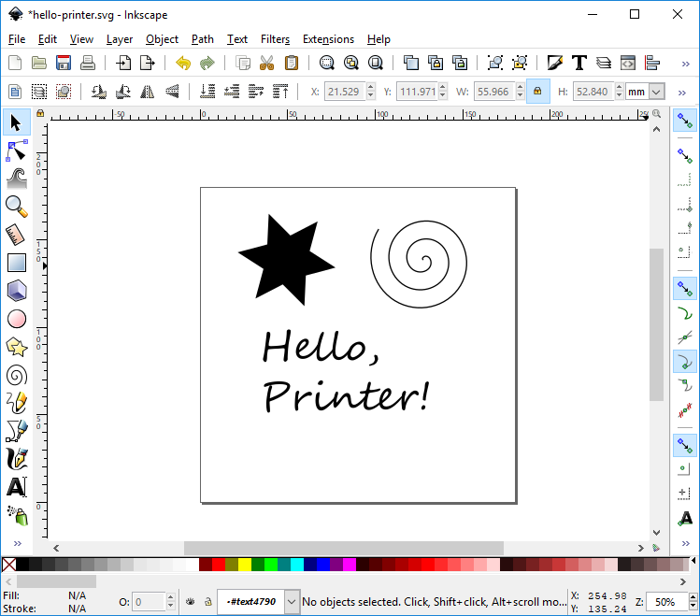Select the Star and polygon tool

tap(17, 348)
